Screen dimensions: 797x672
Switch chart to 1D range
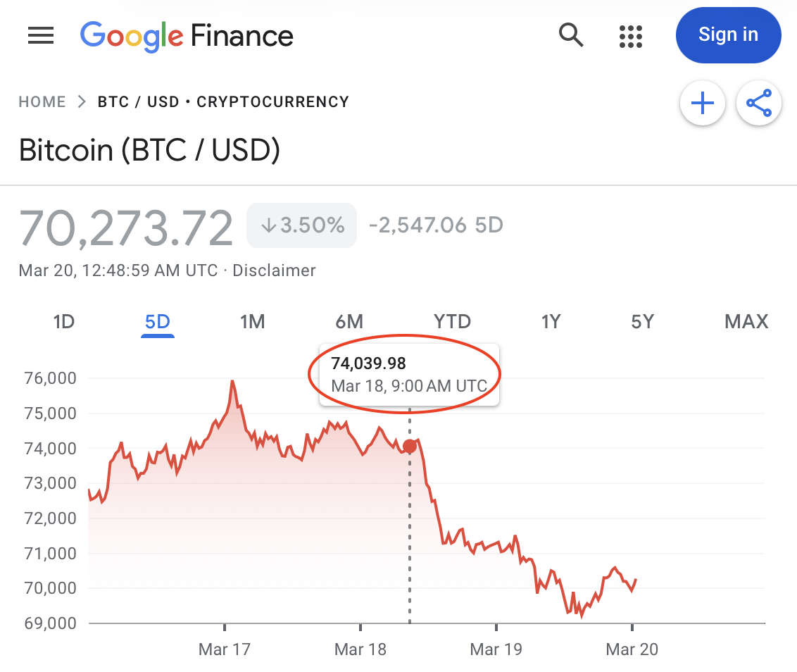pyautogui.click(x=63, y=322)
